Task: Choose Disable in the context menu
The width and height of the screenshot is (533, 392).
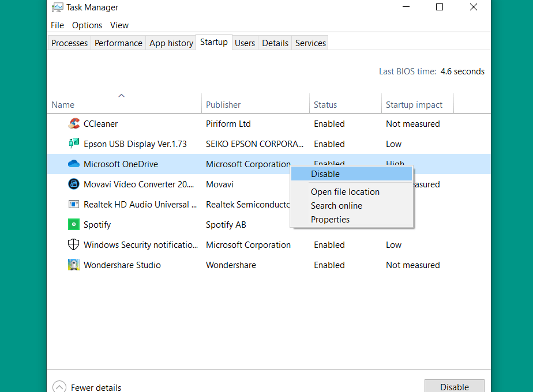Action: (351, 174)
